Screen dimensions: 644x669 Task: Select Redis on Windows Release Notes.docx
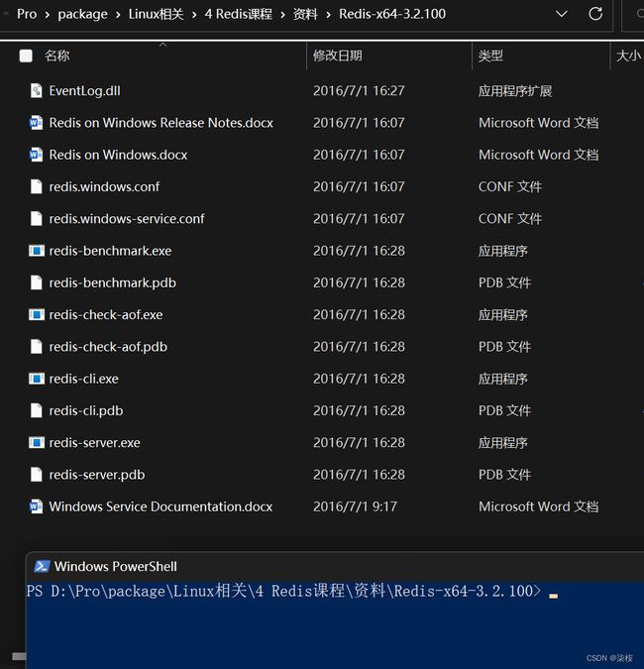pos(161,123)
